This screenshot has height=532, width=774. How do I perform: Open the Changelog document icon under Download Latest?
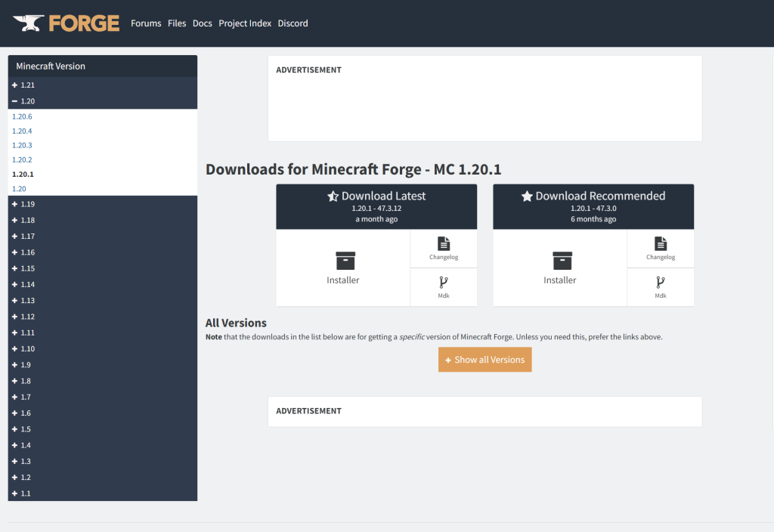[444, 243]
